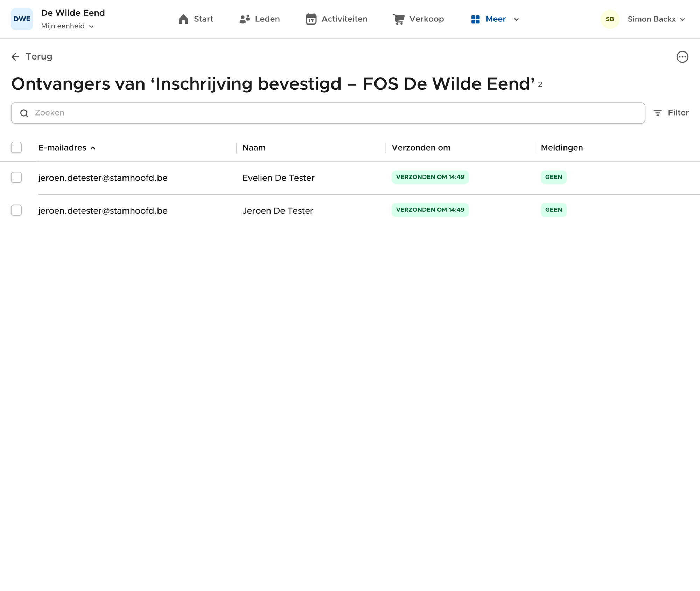Image resolution: width=700 pixels, height=591 pixels.
Task: Click the Activiteiten calendar icon
Action: 311,19
